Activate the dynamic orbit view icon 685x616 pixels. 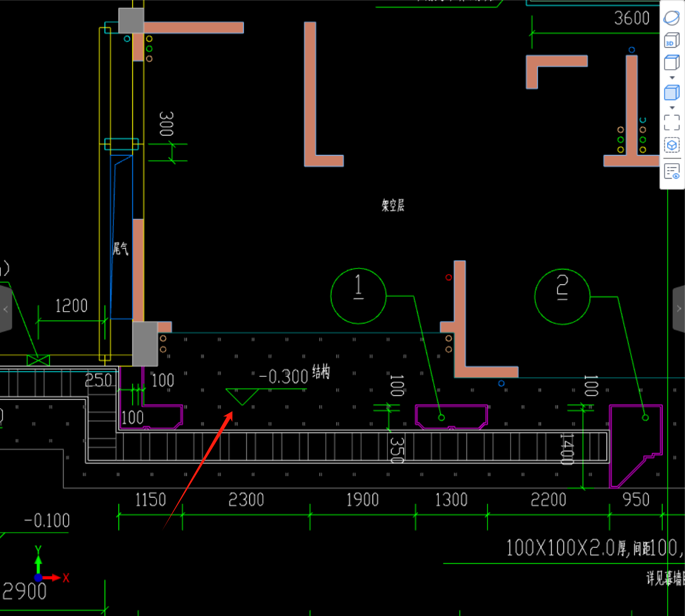(672, 18)
